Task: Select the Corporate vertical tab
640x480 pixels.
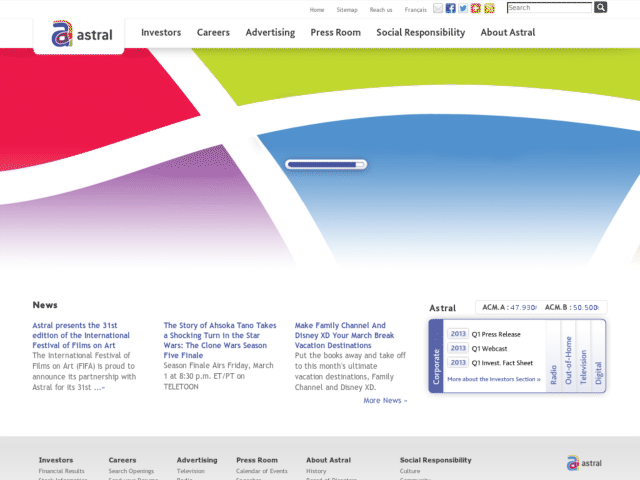Action: [436, 356]
